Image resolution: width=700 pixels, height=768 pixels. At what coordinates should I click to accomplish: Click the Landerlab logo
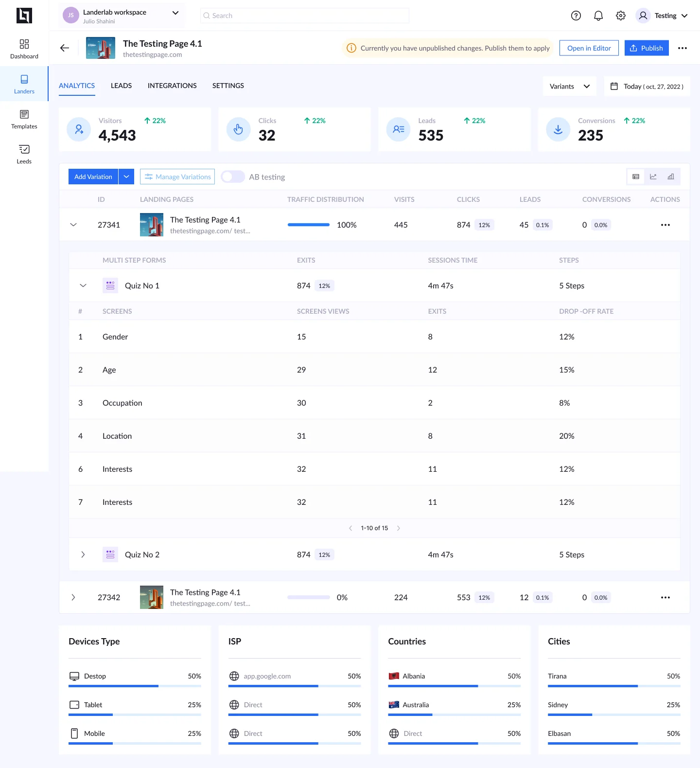24,16
